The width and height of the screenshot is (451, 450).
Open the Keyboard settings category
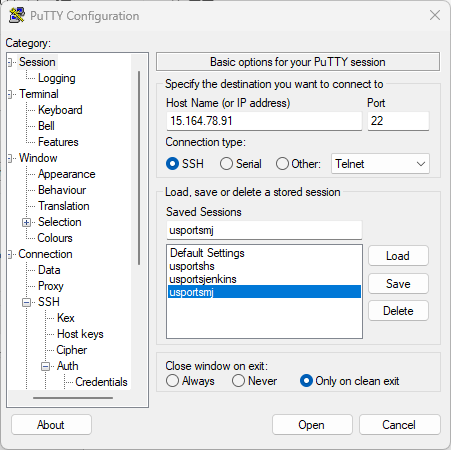pos(60,110)
